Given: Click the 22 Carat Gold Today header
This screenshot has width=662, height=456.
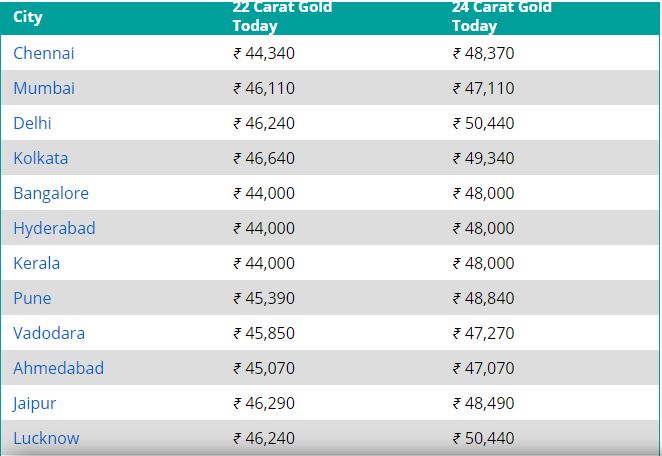Looking at the screenshot, I should pyautogui.click(x=282, y=16).
